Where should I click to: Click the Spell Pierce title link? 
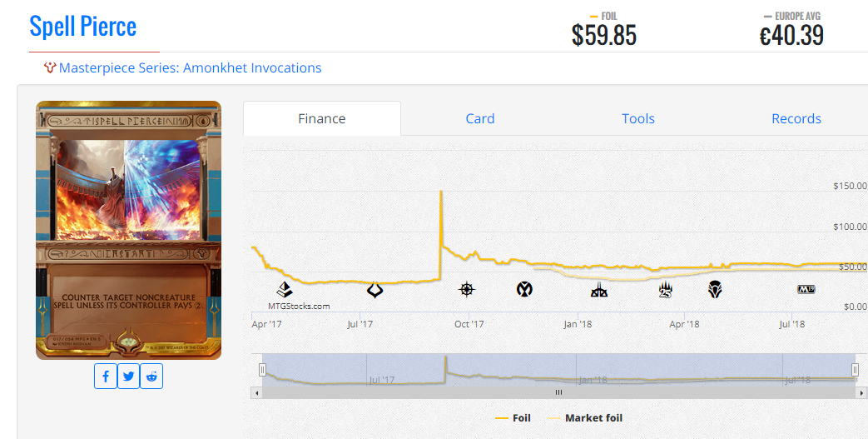pyautogui.click(x=83, y=27)
